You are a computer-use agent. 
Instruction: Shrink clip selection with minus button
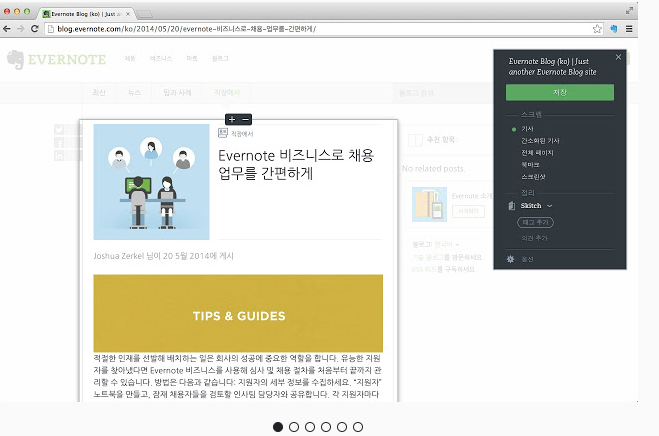tap(245, 119)
